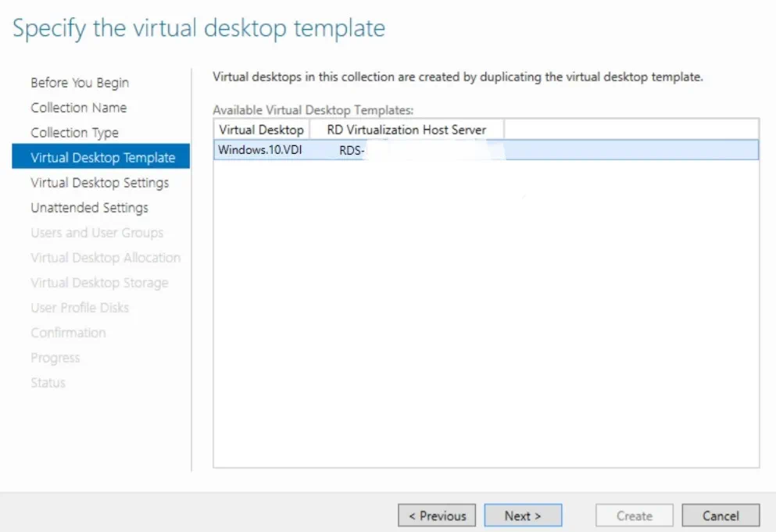Click the Virtual Desktop column header
The image size is (776, 532).
(261, 130)
